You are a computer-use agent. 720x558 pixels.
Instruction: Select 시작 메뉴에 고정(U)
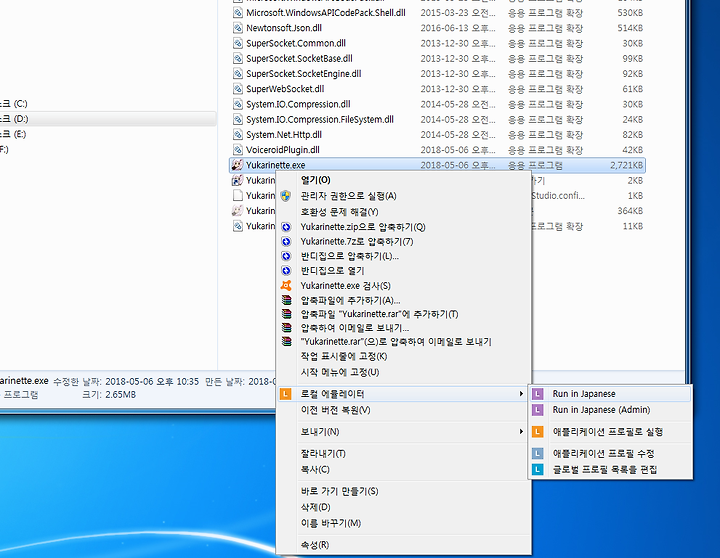pyautogui.click(x=404, y=372)
